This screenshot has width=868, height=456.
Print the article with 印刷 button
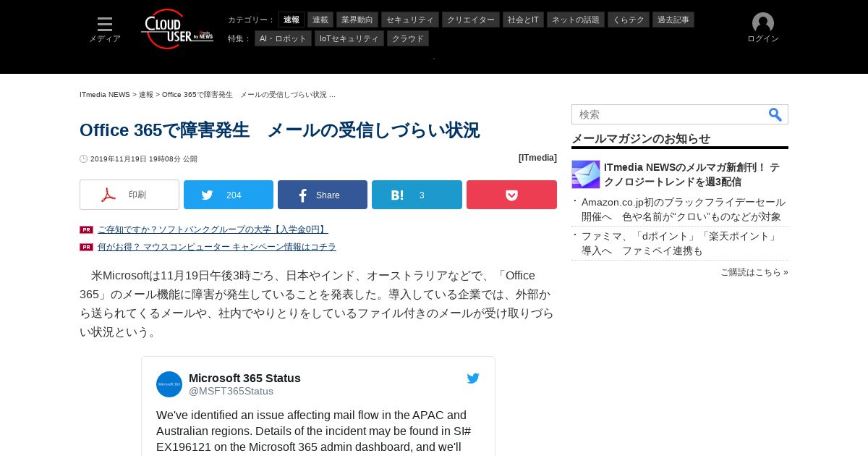pyautogui.click(x=129, y=195)
